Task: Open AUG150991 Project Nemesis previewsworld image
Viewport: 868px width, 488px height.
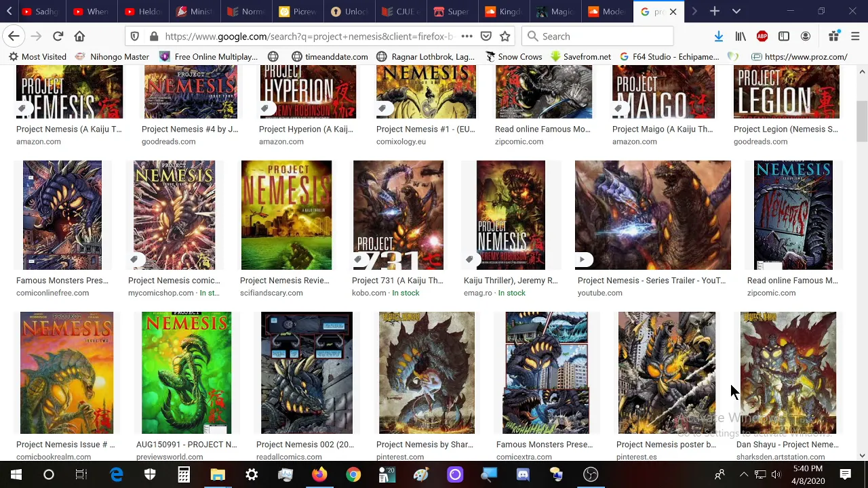Action: coord(186,373)
